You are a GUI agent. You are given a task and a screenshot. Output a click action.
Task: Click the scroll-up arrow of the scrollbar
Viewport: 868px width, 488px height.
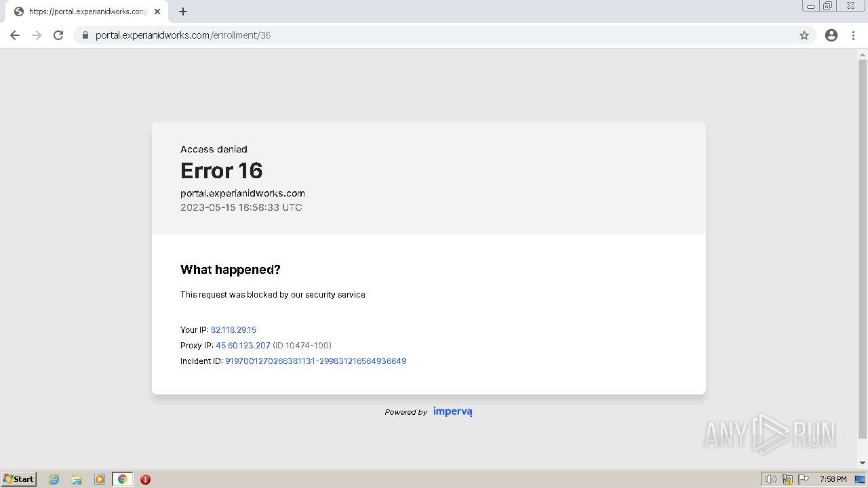pyautogui.click(x=863, y=54)
